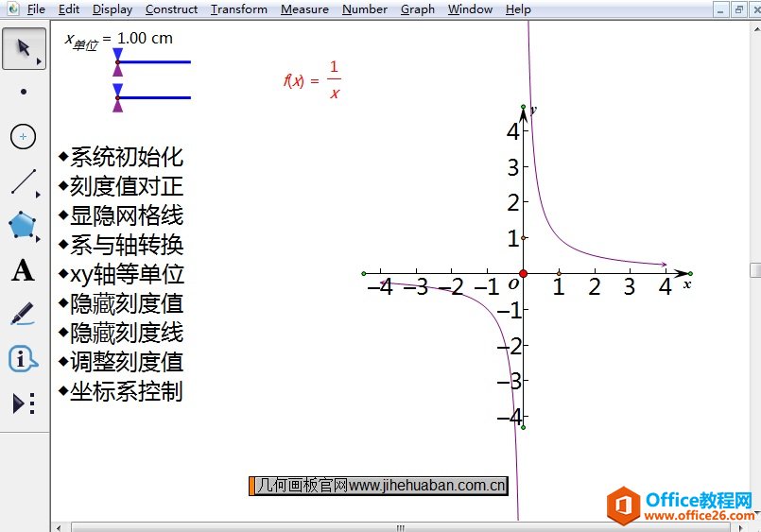Select the Selection Arrow tool

24,48
